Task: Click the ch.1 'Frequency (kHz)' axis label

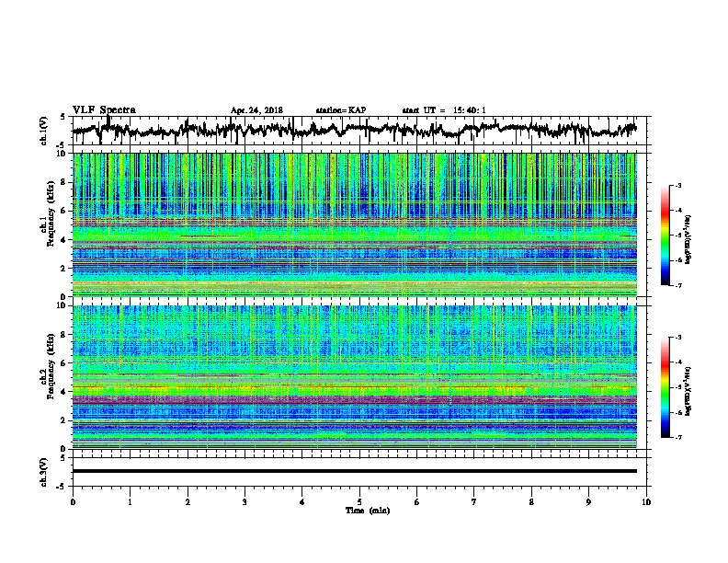Action: (51, 213)
